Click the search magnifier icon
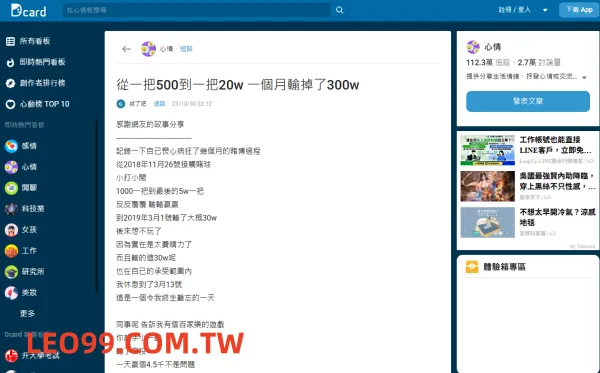 point(339,10)
